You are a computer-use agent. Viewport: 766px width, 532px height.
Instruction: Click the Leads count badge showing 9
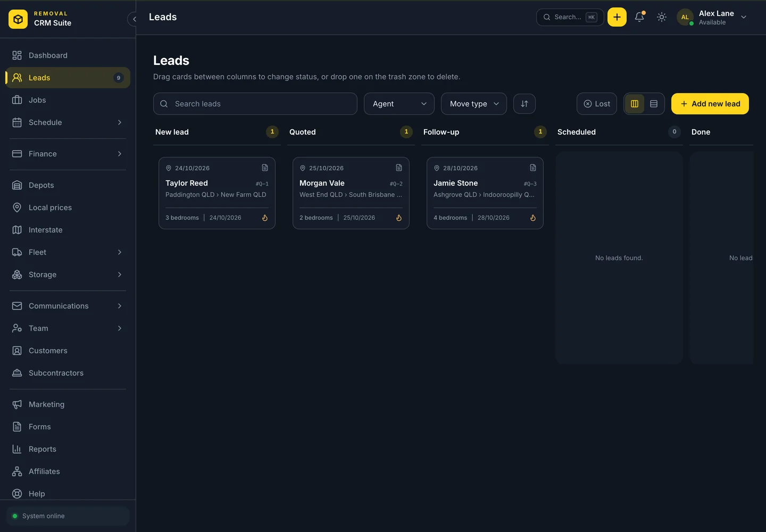pos(119,78)
